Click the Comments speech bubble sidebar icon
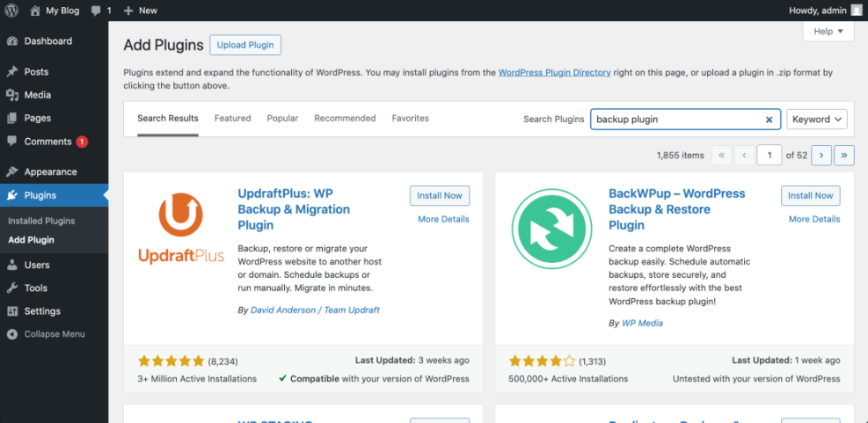The height and width of the screenshot is (423, 868). coord(12,142)
